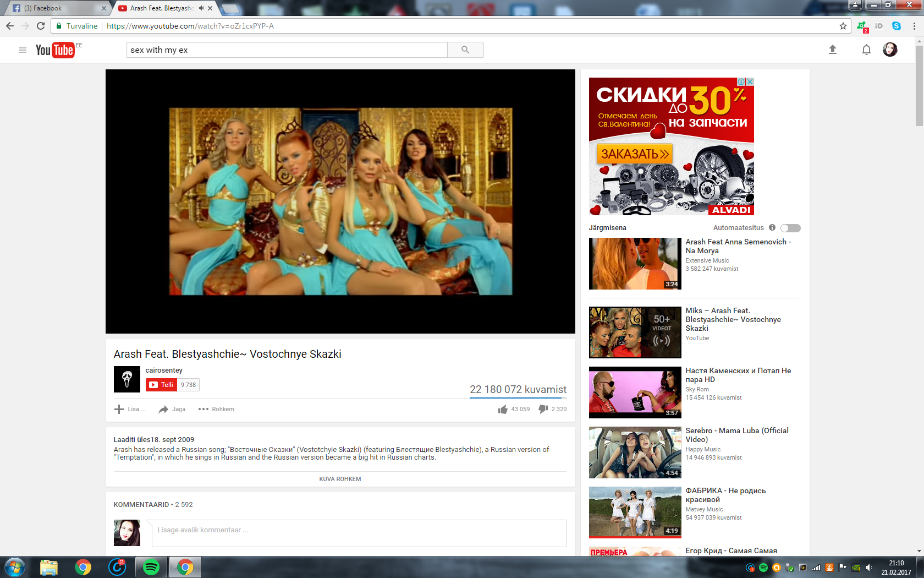Click the comment input box
The width and height of the screenshot is (924, 578).
tap(359, 533)
